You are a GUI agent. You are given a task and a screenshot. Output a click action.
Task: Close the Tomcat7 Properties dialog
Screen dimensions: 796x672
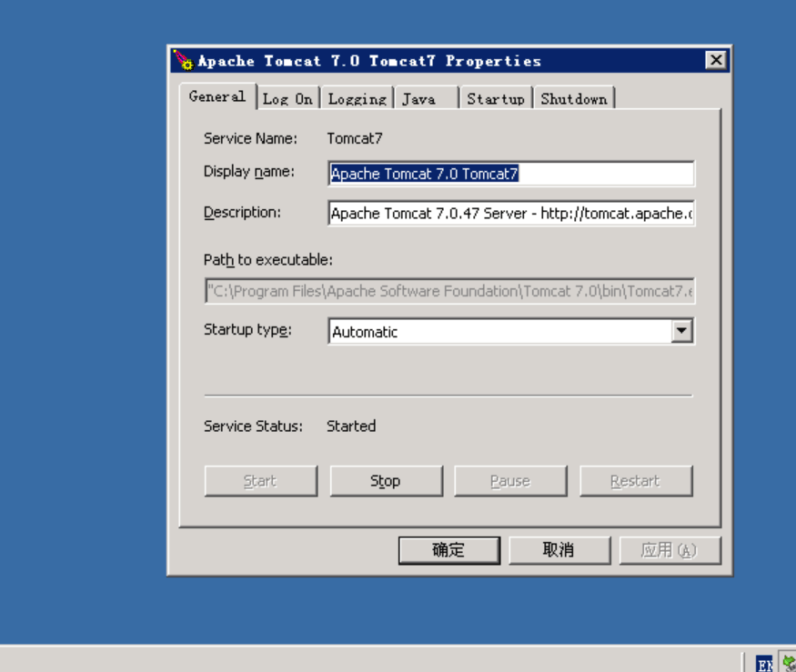(716, 60)
